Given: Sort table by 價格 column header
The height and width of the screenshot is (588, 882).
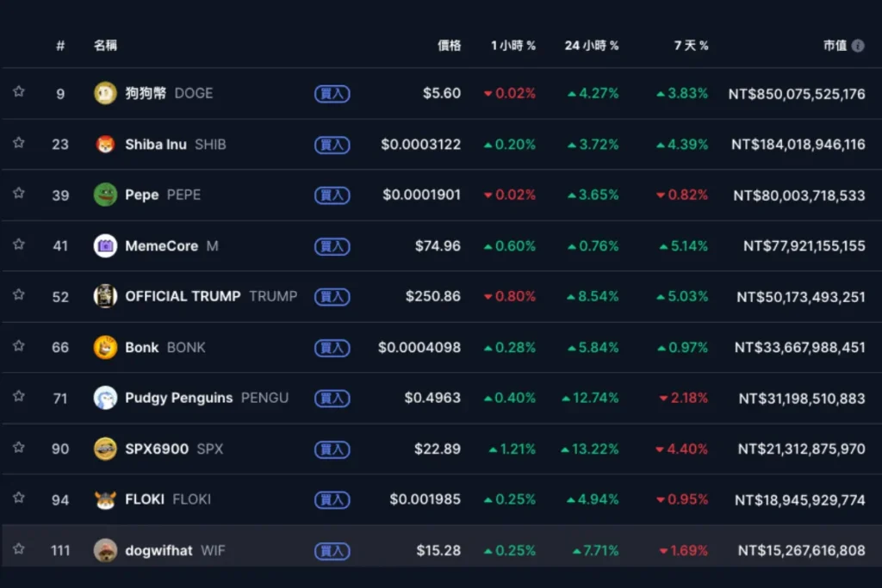Looking at the screenshot, I should (x=449, y=46).
